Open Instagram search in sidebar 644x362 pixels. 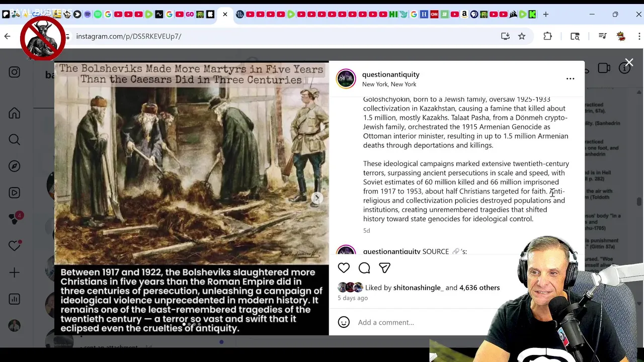coord(14,140)
